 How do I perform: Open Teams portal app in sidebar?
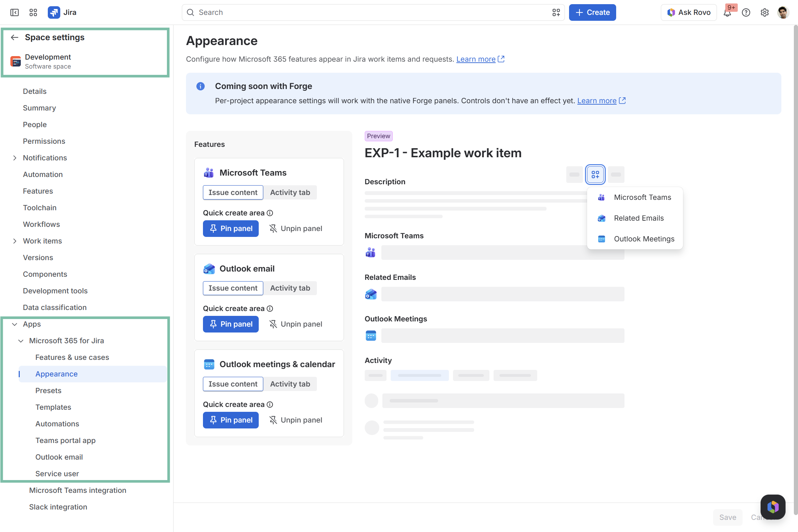[65, 441]
